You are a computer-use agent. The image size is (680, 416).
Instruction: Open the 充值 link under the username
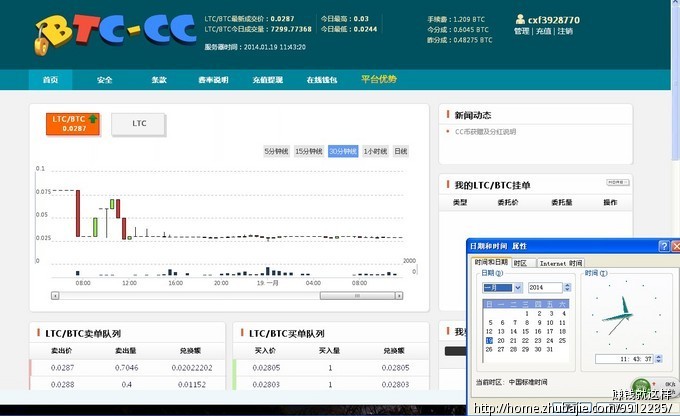click(x=543, y=31)
